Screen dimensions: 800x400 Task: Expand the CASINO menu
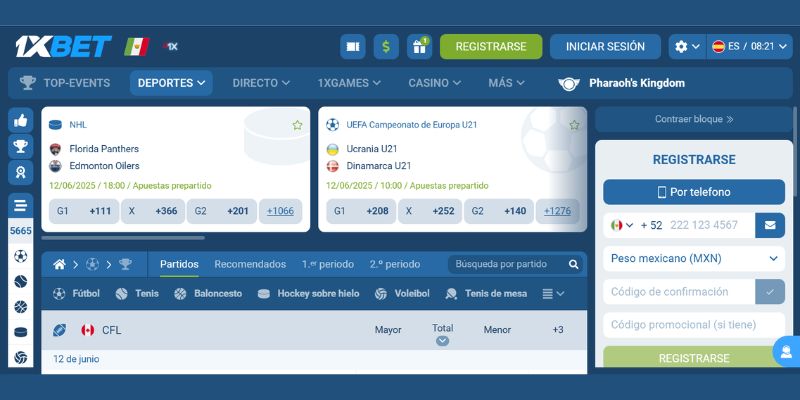(434, 83)
